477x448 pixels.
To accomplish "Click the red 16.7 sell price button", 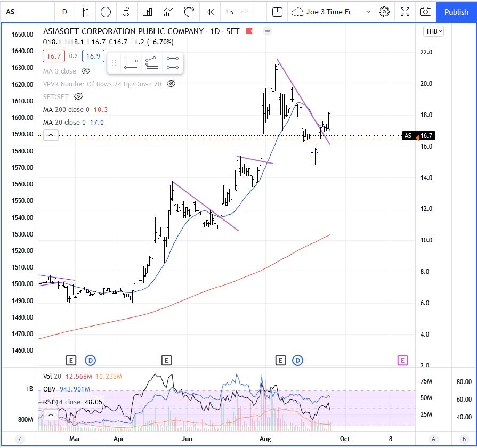I will pyautogui.click(x=54, y=56).
